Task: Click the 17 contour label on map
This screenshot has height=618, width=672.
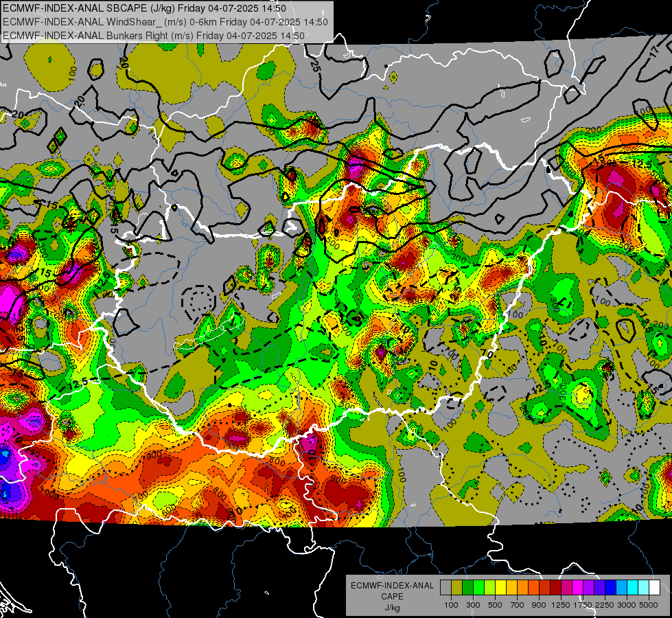Action: 654,51
